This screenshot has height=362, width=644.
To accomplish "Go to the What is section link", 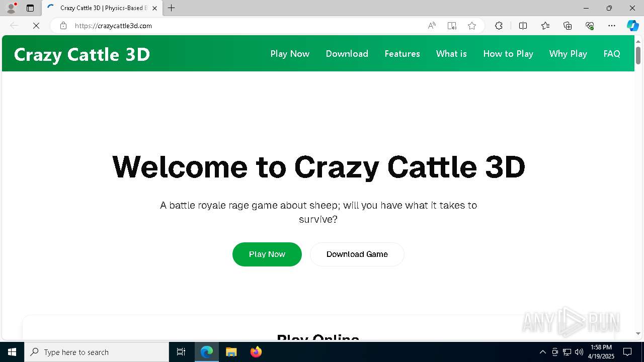I will [x=451, y=54].
